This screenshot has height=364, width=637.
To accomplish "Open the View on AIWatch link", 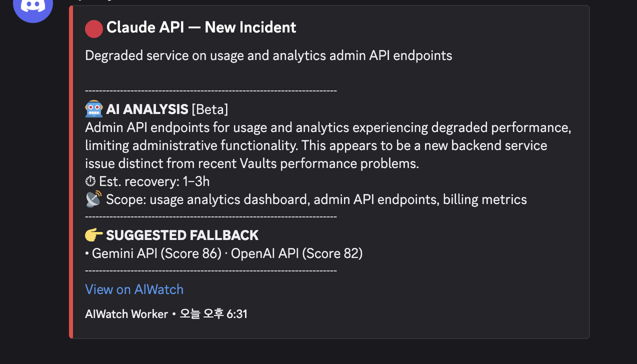I will click(134, 289).
